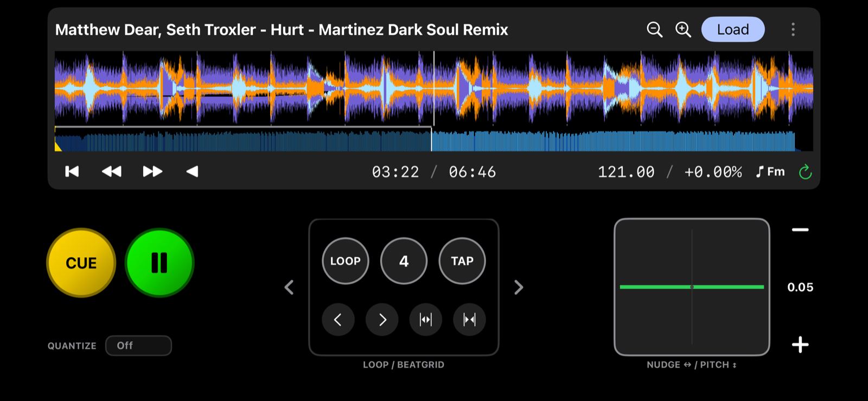Screen dimensions: 868x401
Task: Pause playback with the green button
Action: click(159, 263)
